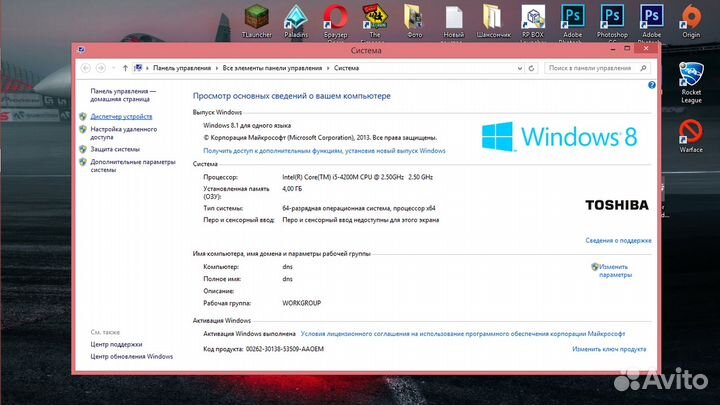The width and height of the screenshot is (720, 405).
Task: Expand the Панель управления breadcrumb arrow
Action: 217,68
